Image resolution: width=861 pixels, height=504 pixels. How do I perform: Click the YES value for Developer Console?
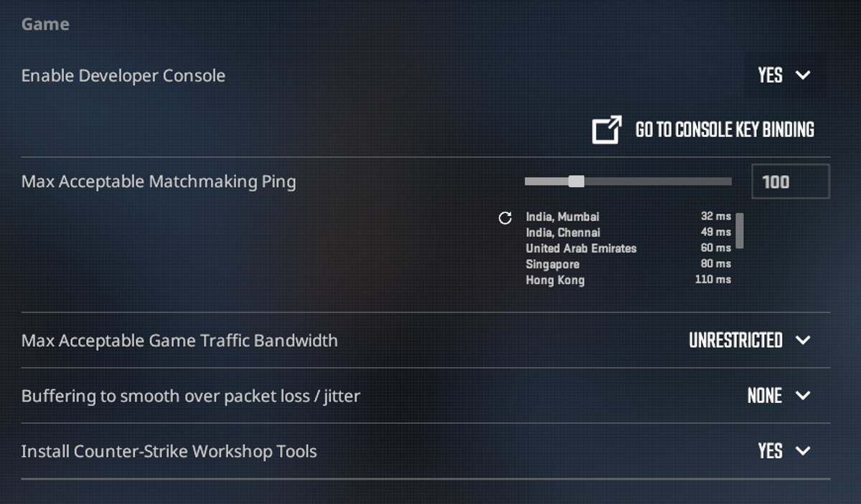coord(770,75)
